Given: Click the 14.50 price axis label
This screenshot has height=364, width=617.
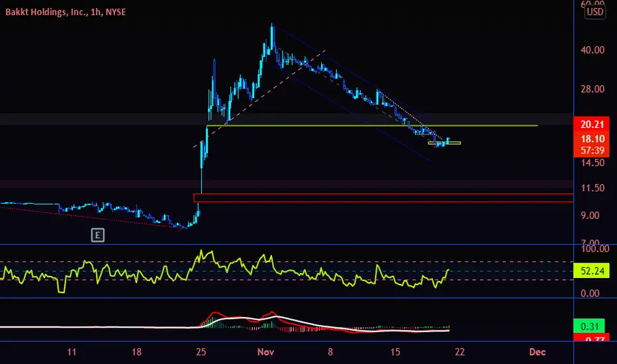Looking at the screenshot, I should pos(593,163).
